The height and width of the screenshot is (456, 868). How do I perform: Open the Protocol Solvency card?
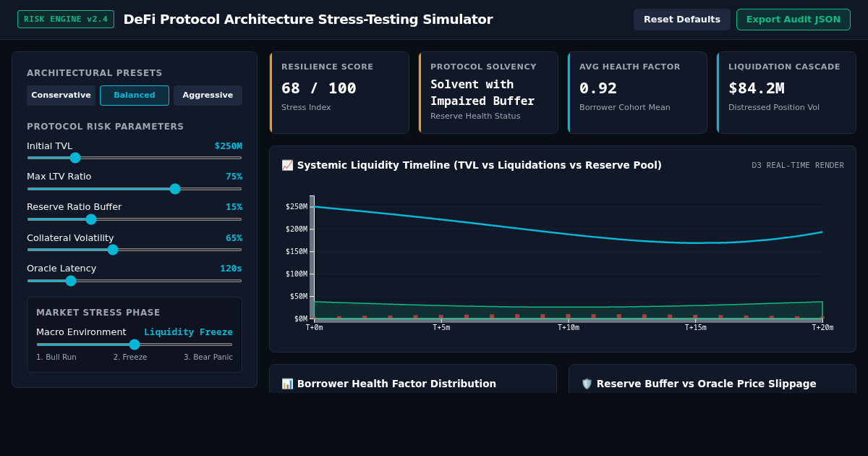(488, 93)
